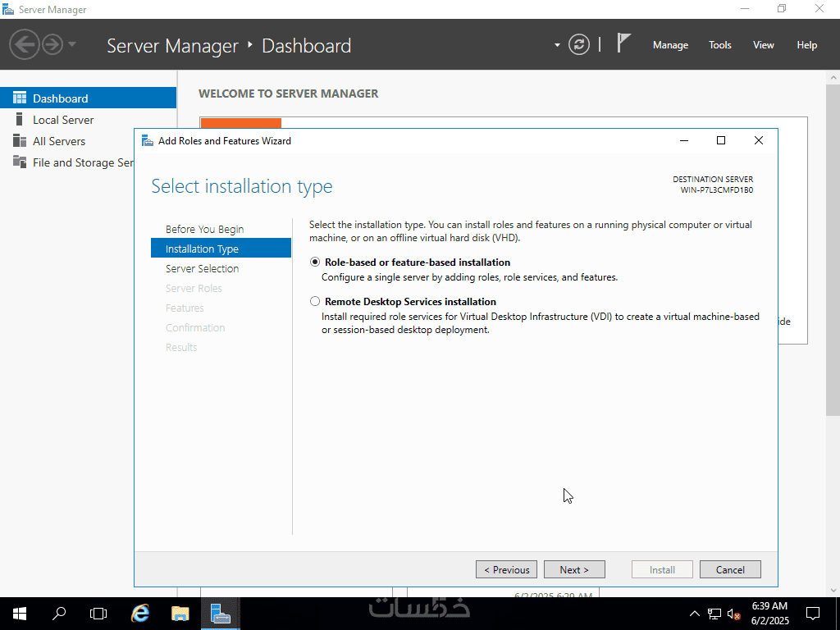Open the Windows Start menu
The height and width of the screenshot is (630, 840).
[20, 614]
